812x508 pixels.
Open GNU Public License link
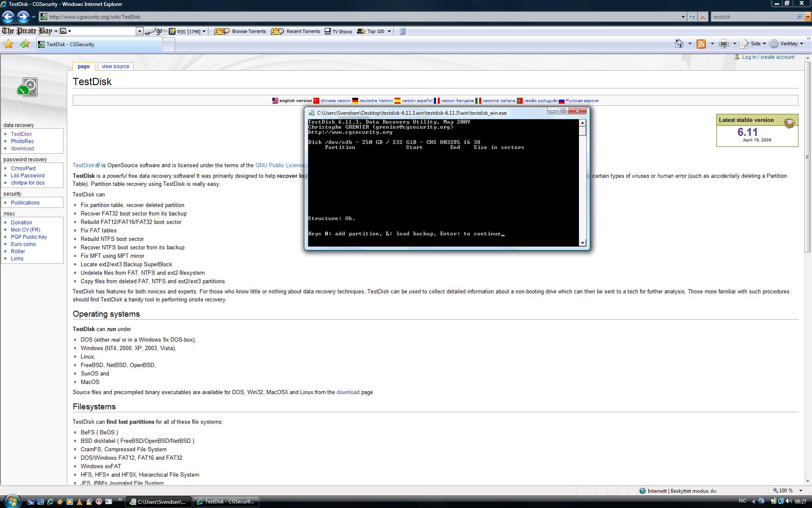click(280, 166)
